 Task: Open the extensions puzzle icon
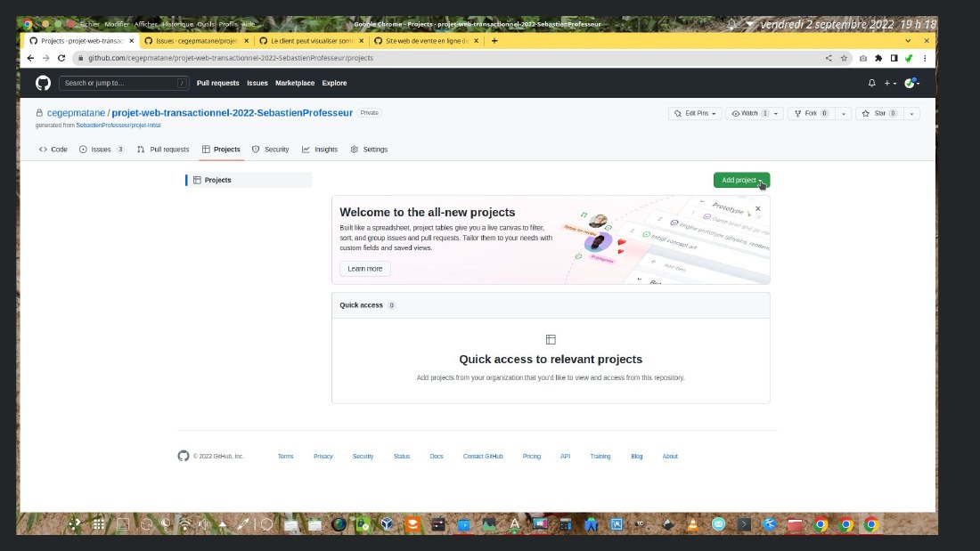click(x=878, y=58)
